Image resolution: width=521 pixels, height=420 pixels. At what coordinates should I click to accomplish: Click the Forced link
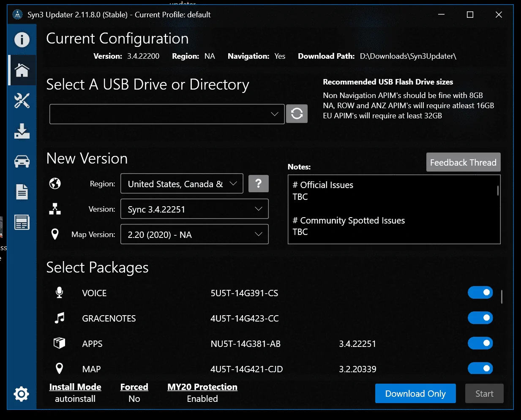tap(134, 387)
